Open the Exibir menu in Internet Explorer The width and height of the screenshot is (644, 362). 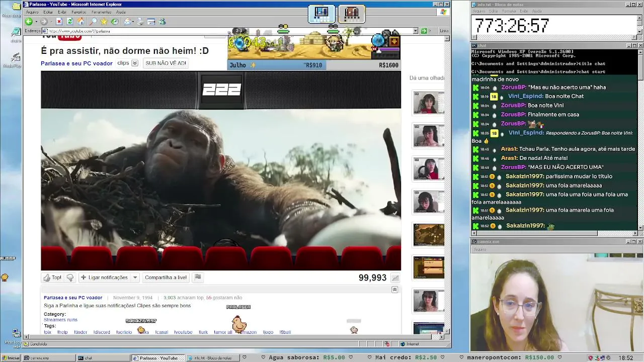point(62,12)
